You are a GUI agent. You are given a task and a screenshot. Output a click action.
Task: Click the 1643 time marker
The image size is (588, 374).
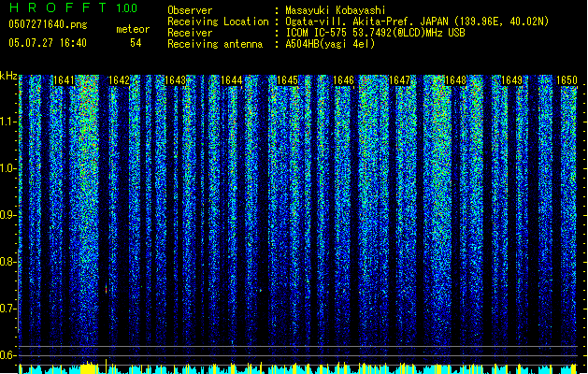point(175,80)
